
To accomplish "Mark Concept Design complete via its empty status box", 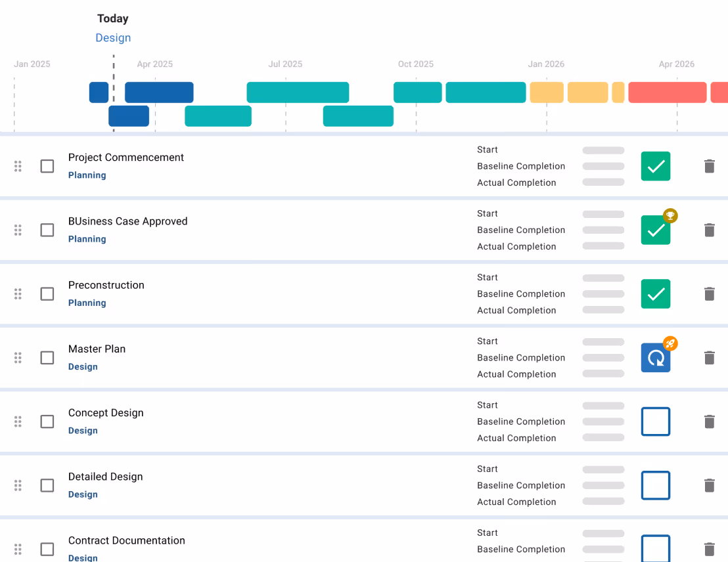I will tap(655, 421).
